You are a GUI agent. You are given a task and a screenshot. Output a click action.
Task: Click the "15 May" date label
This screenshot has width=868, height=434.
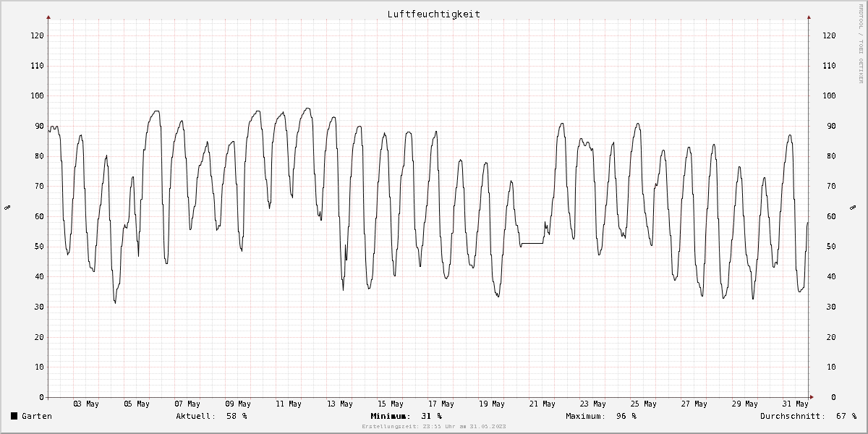pos(390,404)
